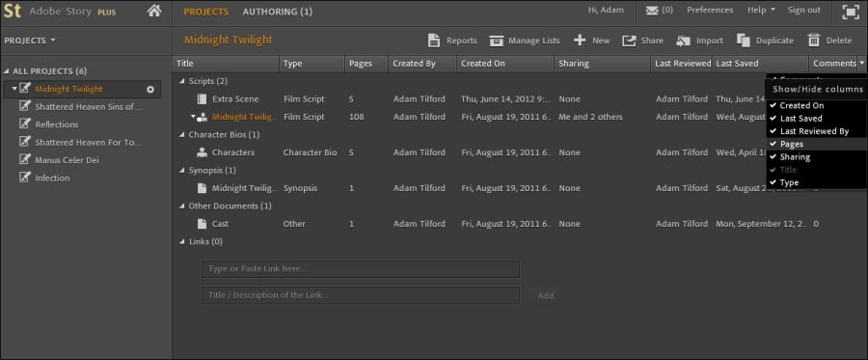Screen dimensions: 868x360
Task: Click the Duplicate icon
Action: (744, 41)
